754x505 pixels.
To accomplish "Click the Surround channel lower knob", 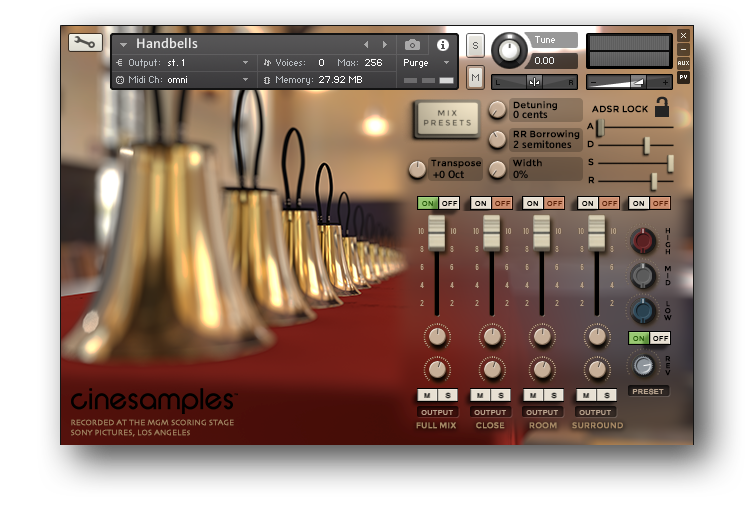I will 597,370.
